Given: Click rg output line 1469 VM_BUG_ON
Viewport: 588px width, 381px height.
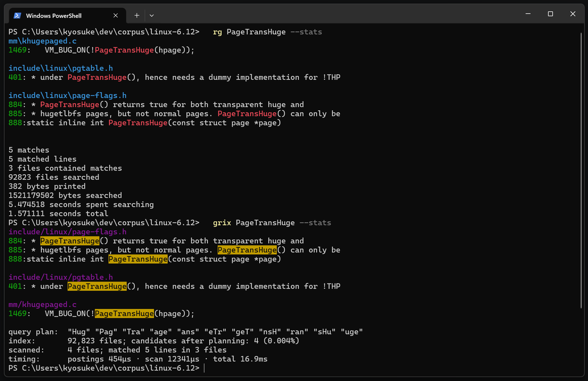Looking at the screenshot, I should 101,50.
